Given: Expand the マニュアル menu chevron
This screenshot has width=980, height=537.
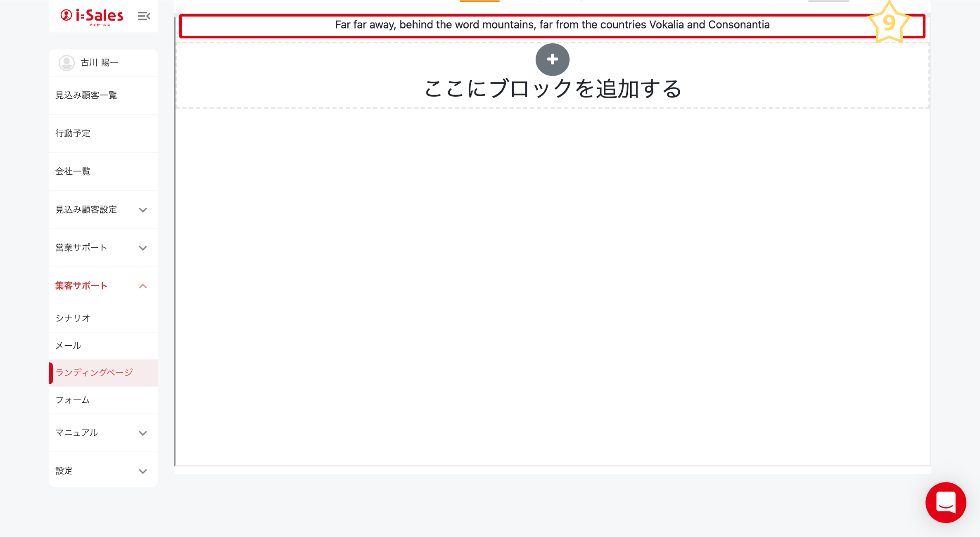Looking at the screenshot, I should coord(143,433).
